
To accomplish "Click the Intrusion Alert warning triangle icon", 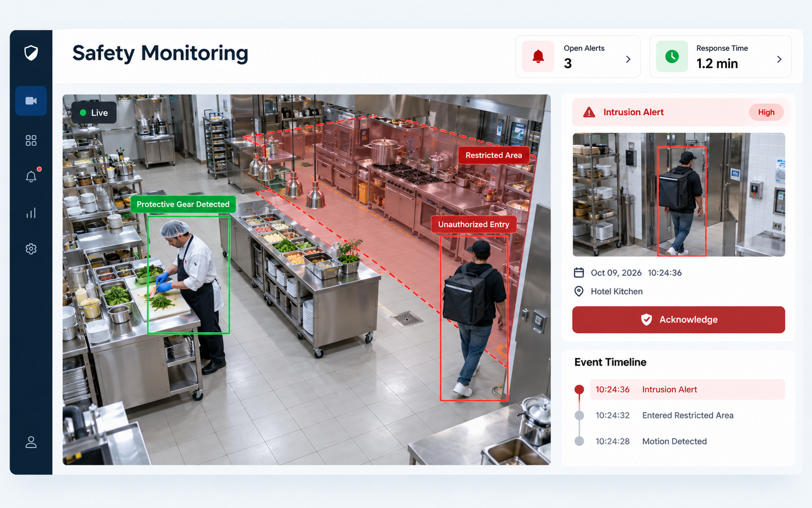I will point(589,112).
